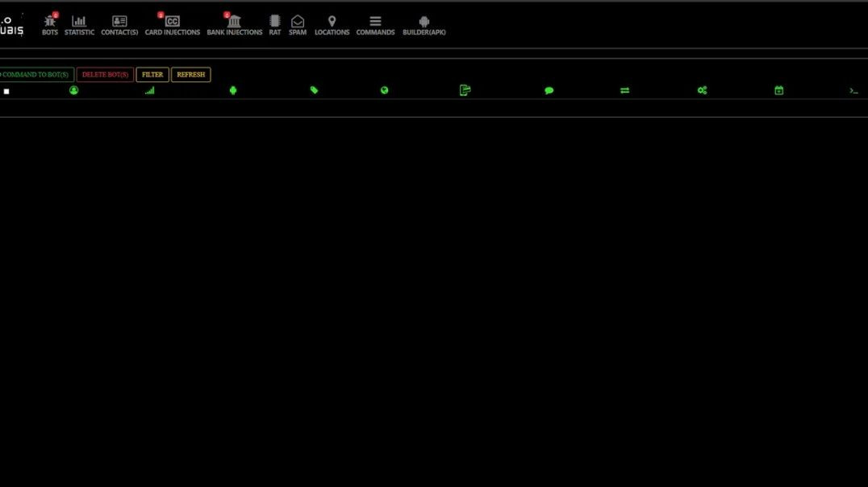Toggle the select-all bots checkbox

click(6, 90)
